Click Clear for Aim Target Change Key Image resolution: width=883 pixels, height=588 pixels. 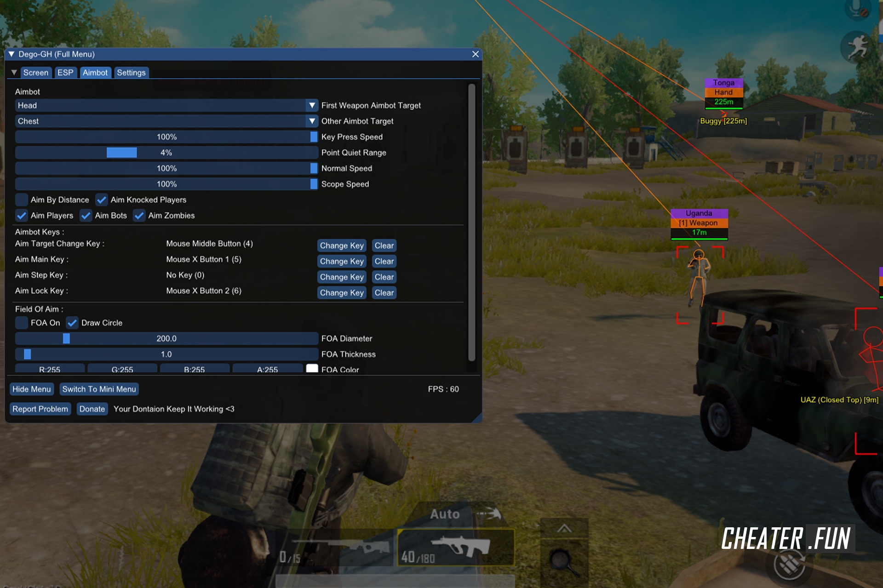[x=384, y=245]
